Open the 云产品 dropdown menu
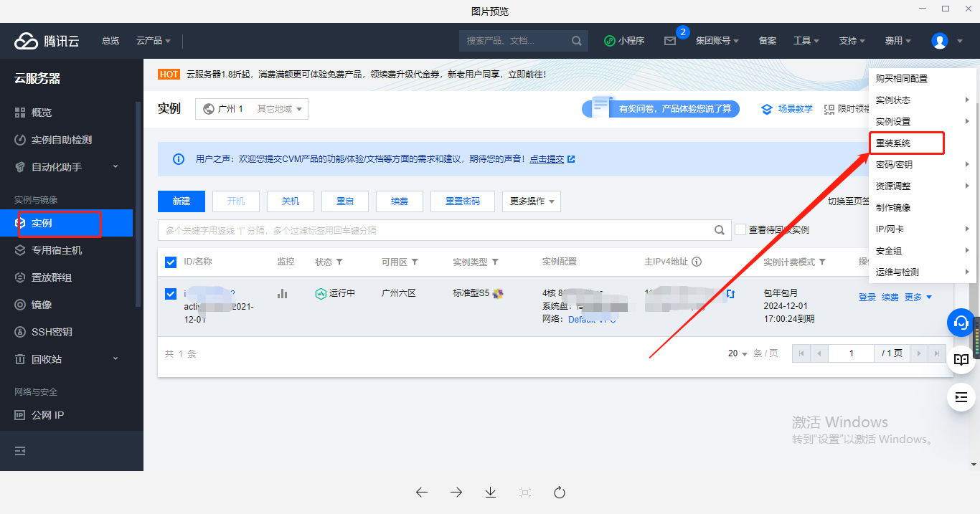The image size is (980, 514). pos(154,41)
